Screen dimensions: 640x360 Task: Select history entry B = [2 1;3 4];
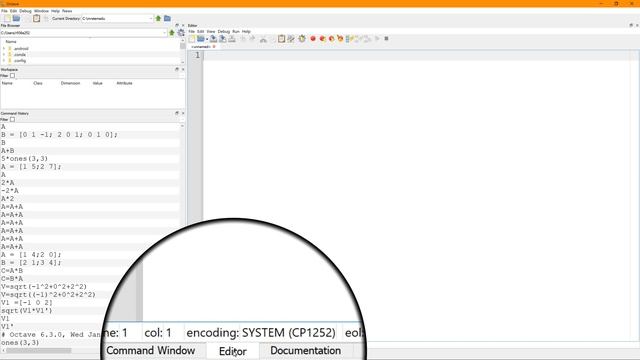coord(31,263)
